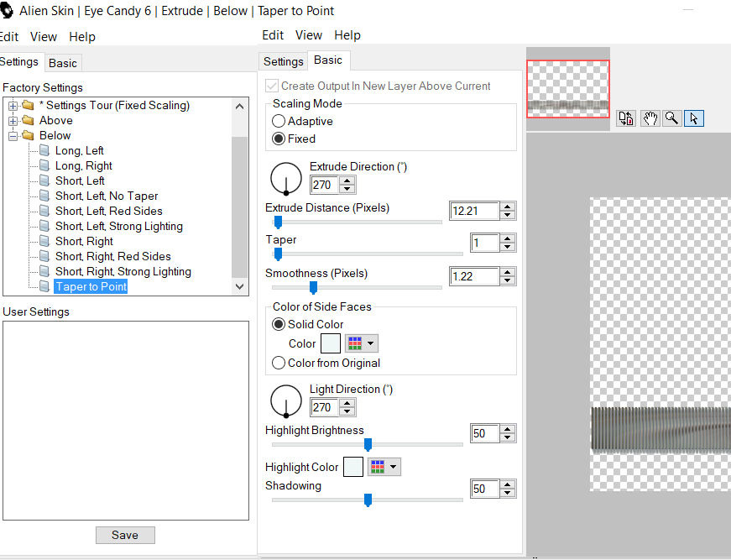The width and height of the screenshot is (731, 560).
Task: Open side face color dropdown arrow
Action: (371, 343)
